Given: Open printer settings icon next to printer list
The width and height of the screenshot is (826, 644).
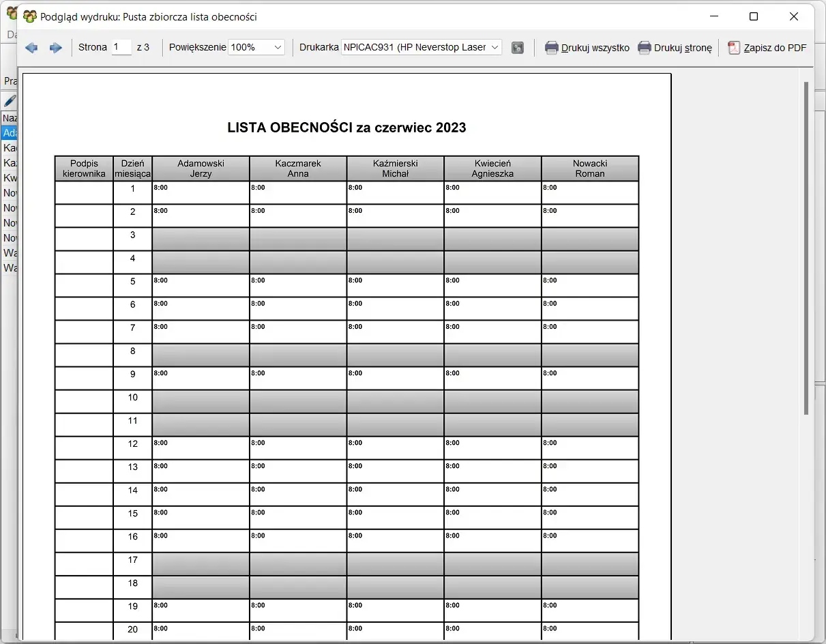Looking at the screenshot, I should pos(518,48).
